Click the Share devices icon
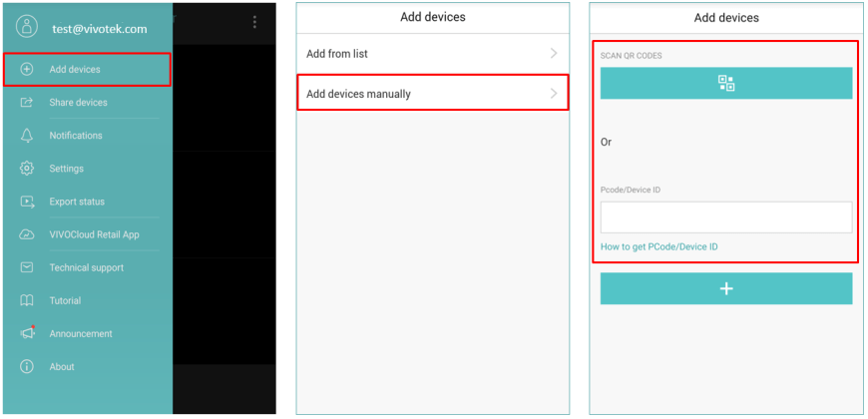 (x=27, y=103)
